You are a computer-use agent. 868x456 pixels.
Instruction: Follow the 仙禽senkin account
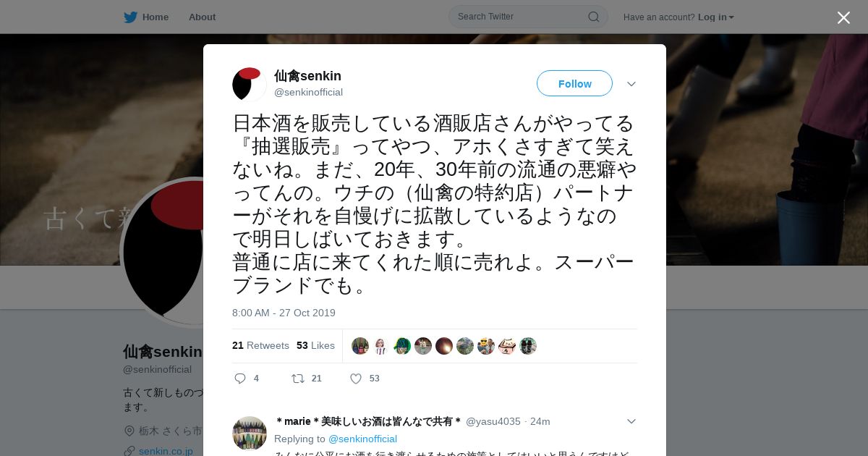coord(574,84)
